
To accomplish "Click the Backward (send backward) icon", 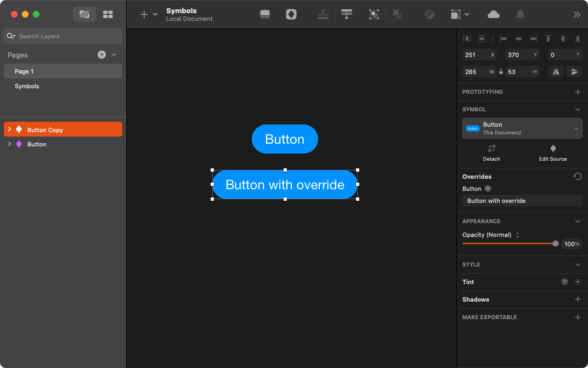I will (347, 14).
